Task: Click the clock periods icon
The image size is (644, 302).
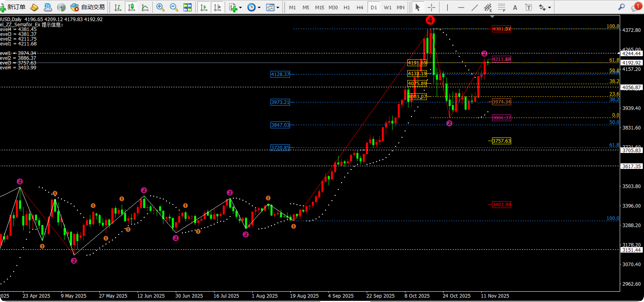Action: (x=251, y=7)
